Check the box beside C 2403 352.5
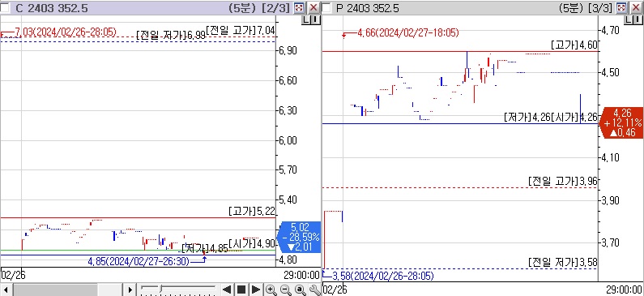The image size is (644, 296). pos(6,8)
